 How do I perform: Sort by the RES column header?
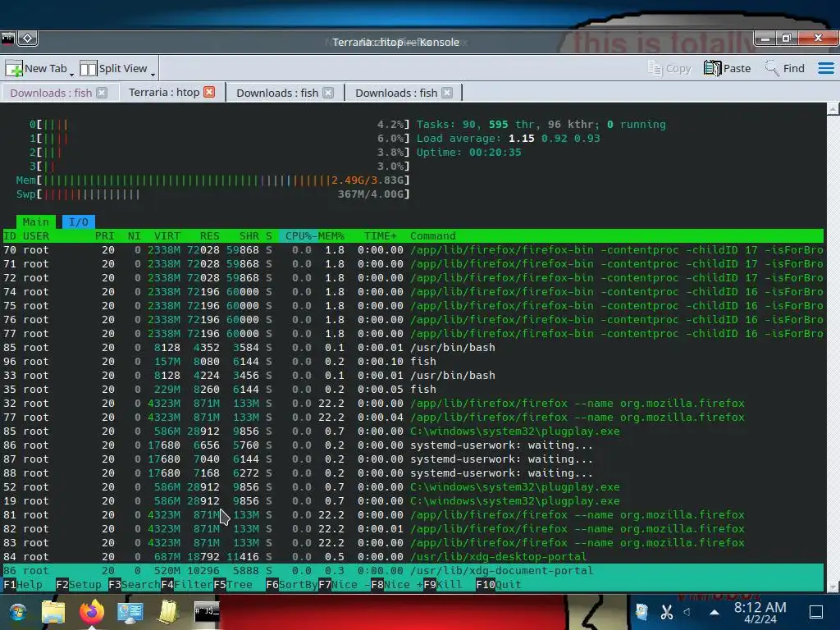tap(209, 236)
